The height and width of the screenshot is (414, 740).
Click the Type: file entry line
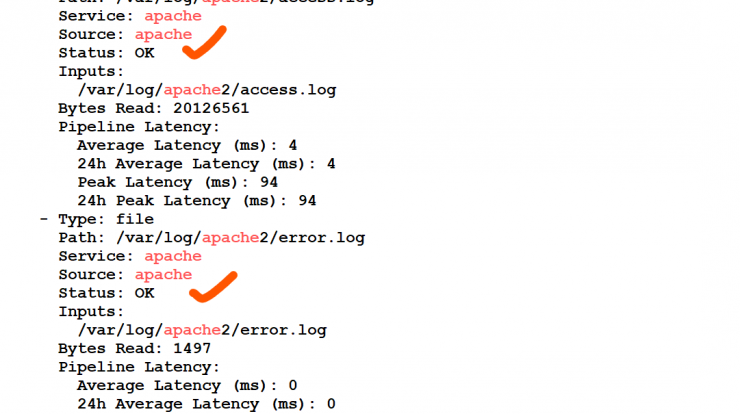(x=97, y=219)
